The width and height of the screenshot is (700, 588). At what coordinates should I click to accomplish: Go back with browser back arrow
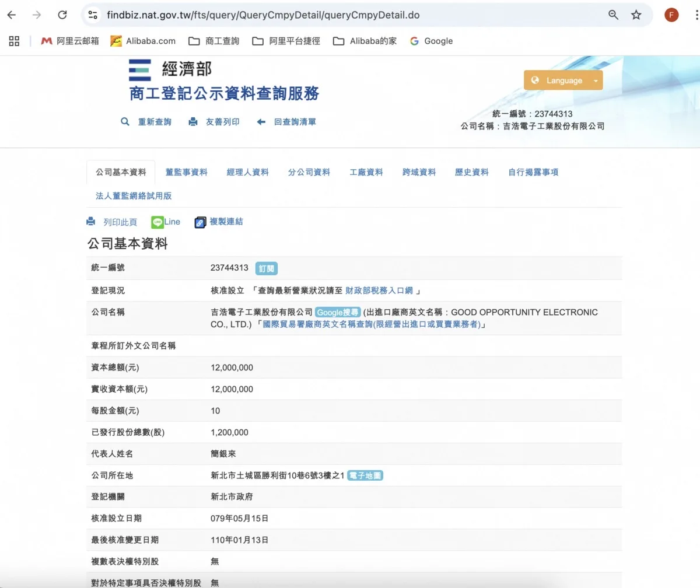click(x=11, y=15)
